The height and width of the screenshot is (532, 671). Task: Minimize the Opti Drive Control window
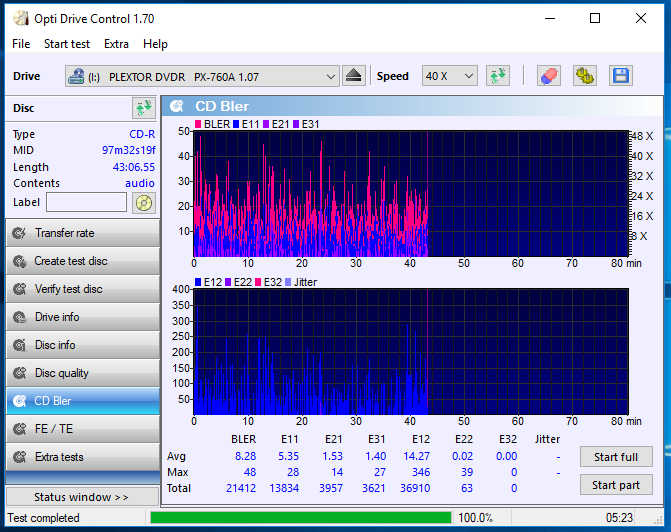pos(550,18)
